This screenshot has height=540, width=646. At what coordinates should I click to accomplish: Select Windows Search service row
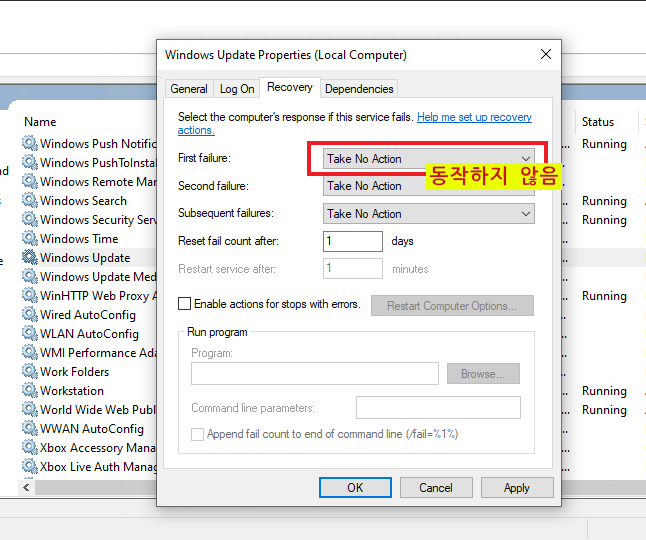coord(83,201)
